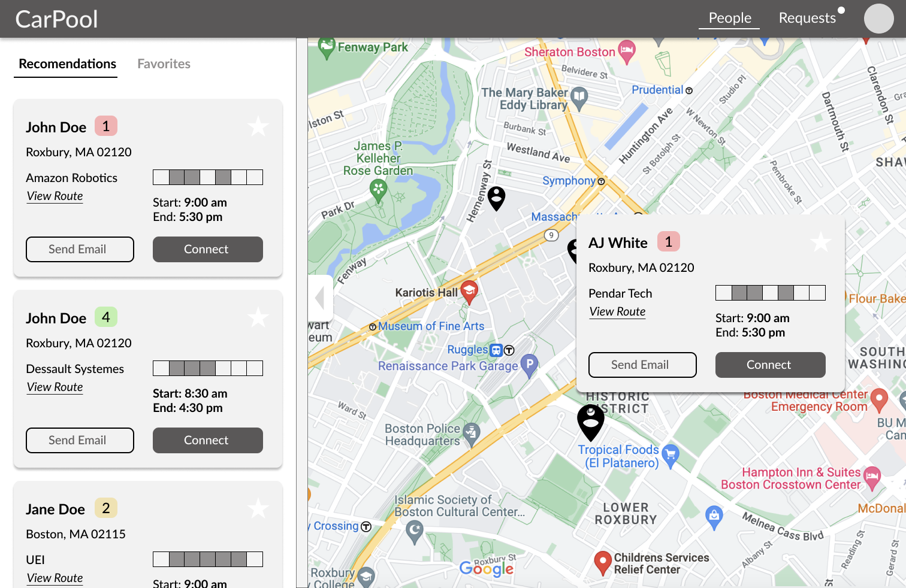The image size is (906, 588).
Task: View Route for AJ White
Action: (x=618, y=312)
